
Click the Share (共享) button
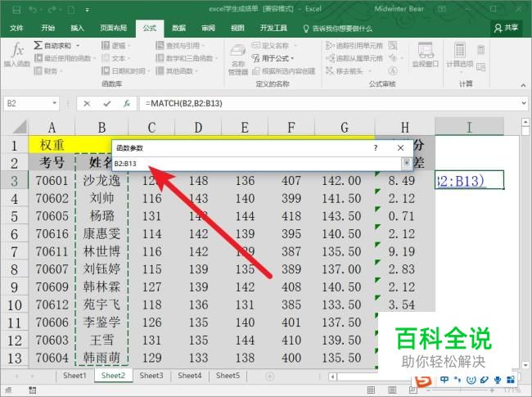click(506, 28)
